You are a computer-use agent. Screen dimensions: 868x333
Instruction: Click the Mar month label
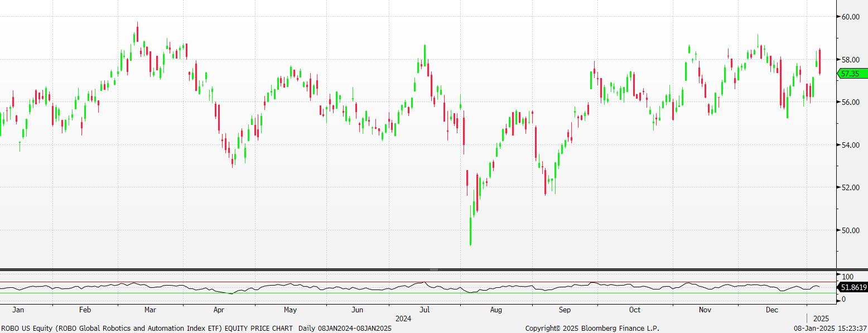point(150,310)
